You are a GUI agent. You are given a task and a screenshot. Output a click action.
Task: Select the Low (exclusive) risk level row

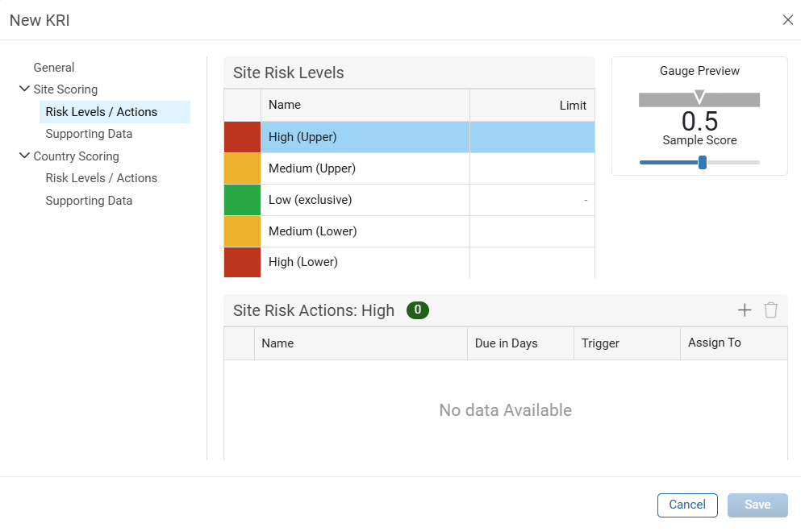pos(409,200)
